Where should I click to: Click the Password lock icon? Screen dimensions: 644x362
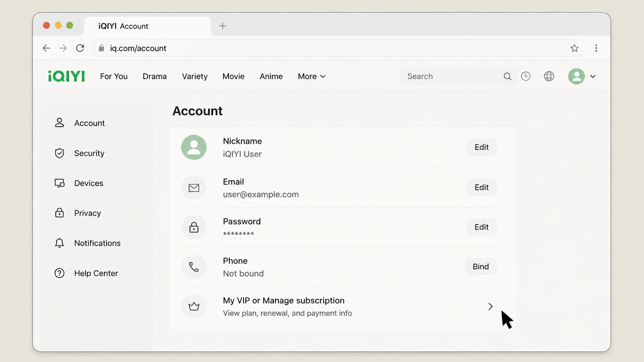click(x=194, y=227)
